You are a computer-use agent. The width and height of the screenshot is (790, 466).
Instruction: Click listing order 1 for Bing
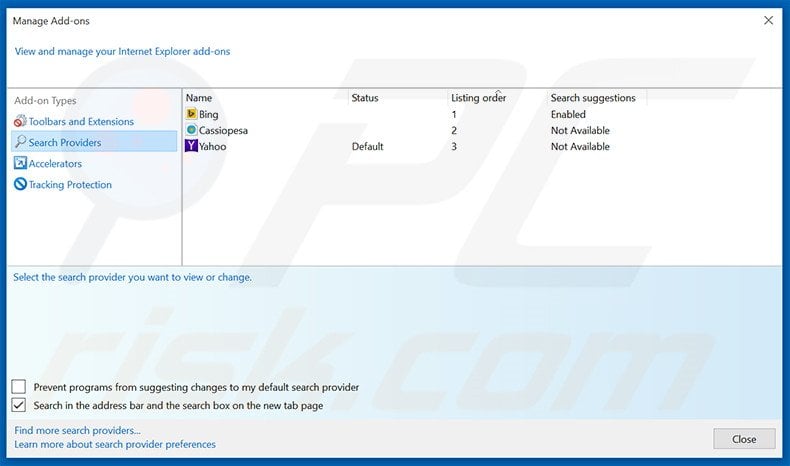(x=454, y=114)
